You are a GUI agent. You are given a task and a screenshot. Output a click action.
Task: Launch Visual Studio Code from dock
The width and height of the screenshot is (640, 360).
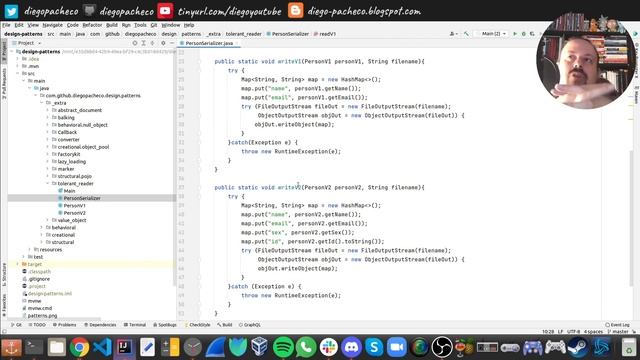[x=102, y=347]
